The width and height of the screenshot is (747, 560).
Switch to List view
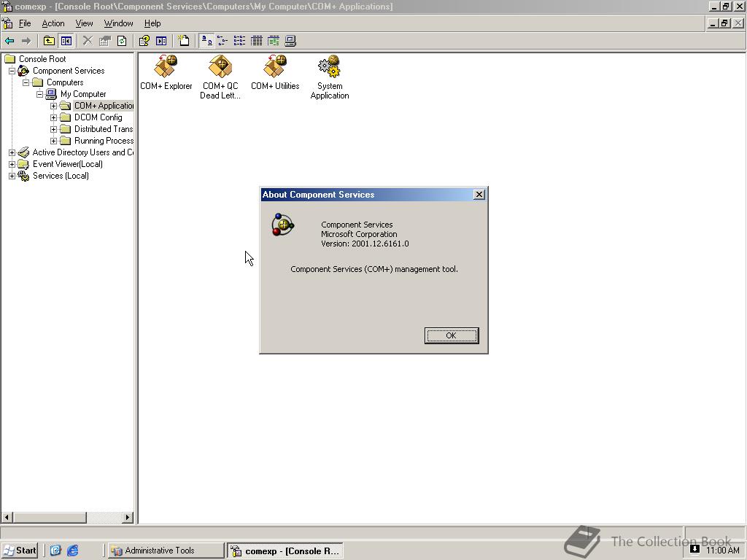(239, 41)
